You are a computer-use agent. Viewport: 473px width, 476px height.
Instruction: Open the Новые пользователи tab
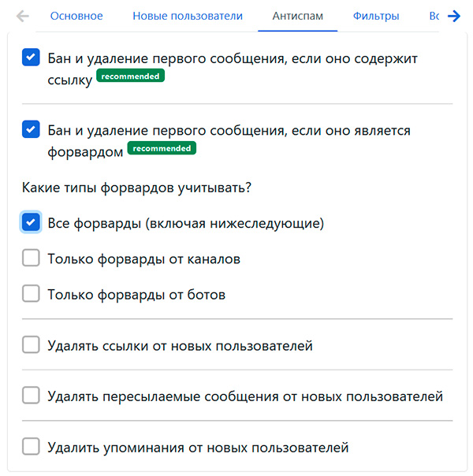pos(188,16)
